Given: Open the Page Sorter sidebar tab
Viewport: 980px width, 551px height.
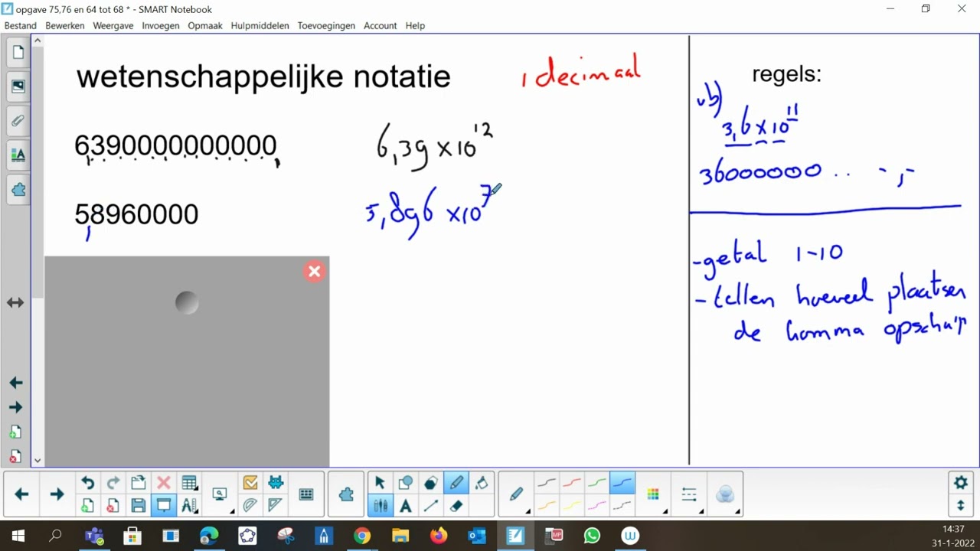Looking at the screenshot, I should click(18, 53).
